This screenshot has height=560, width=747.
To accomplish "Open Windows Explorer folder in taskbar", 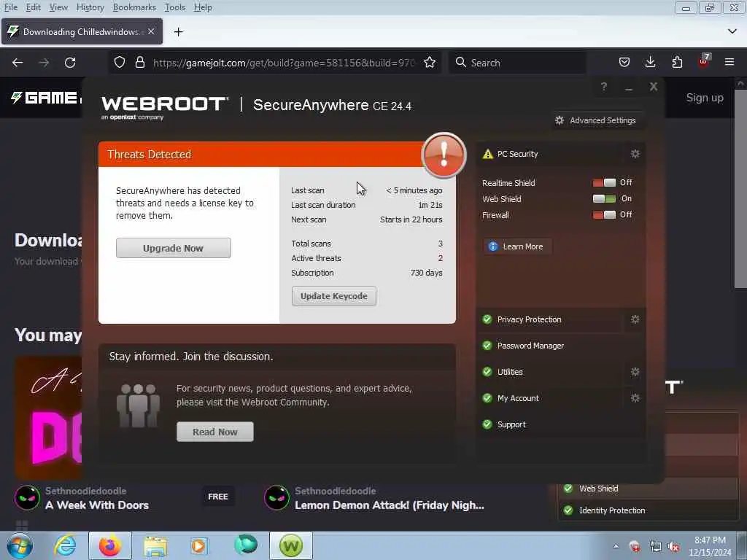I will [x=155, y=546].
